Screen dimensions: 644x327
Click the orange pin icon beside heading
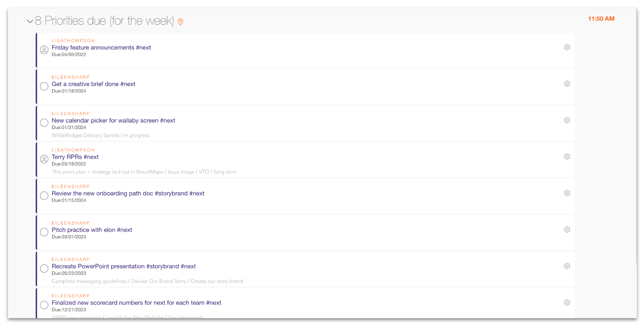tap(180, 22)
